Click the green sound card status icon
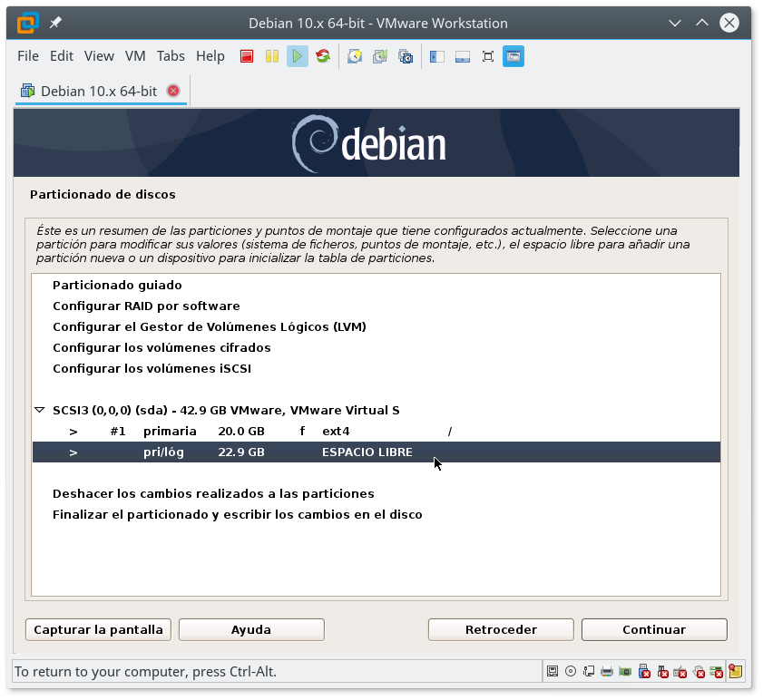The image size is (763, 700). pos(625,672)
